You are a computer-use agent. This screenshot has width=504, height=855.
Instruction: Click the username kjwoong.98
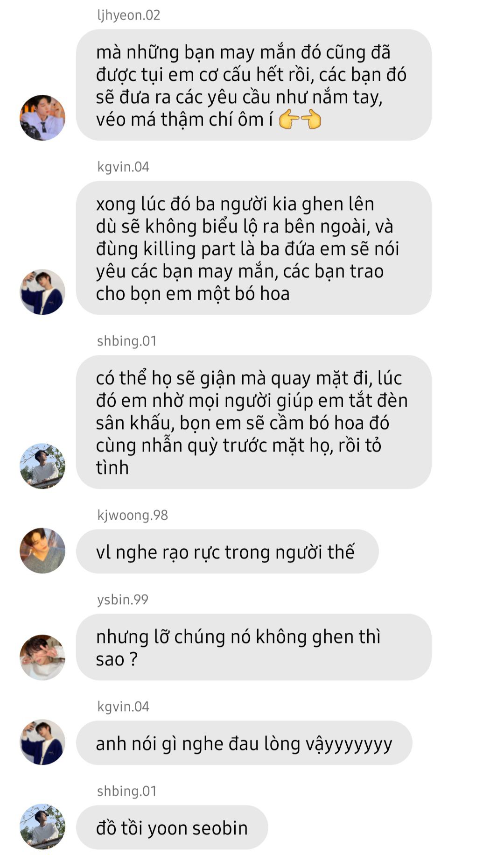133,515
